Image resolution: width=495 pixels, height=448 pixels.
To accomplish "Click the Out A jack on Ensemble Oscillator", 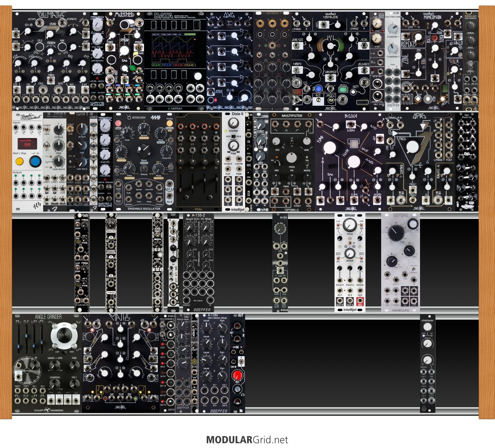I will pos(169,184).
